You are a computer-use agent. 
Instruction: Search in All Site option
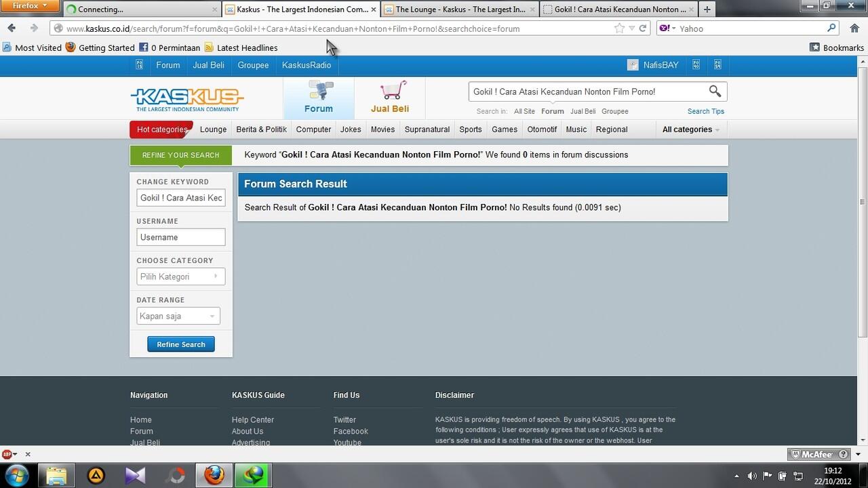pos(524,111)
